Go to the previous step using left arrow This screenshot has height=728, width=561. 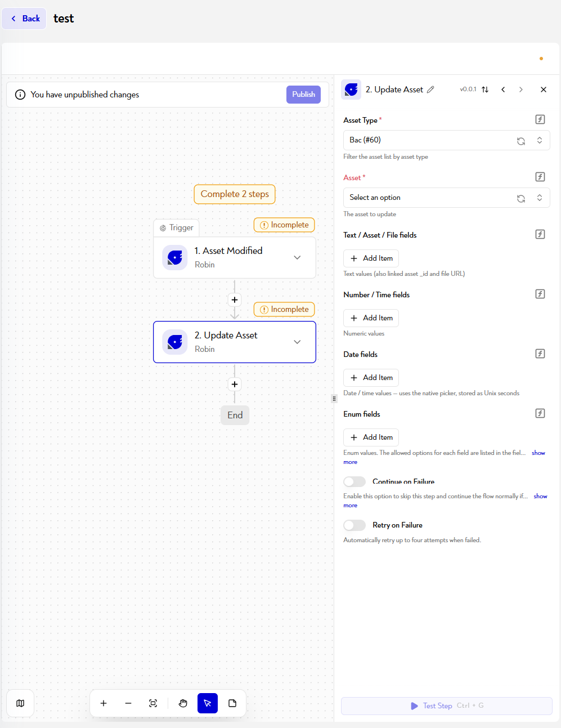point(503,90)
